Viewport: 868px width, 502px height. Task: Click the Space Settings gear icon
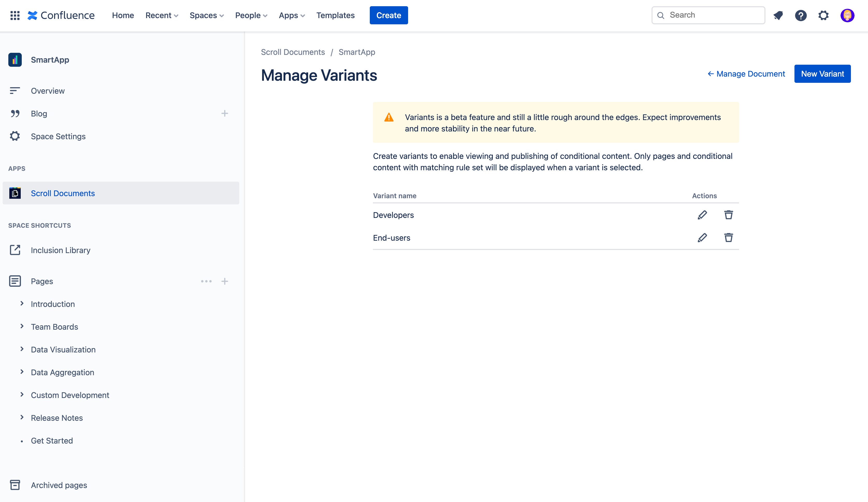tap(15, 136)
